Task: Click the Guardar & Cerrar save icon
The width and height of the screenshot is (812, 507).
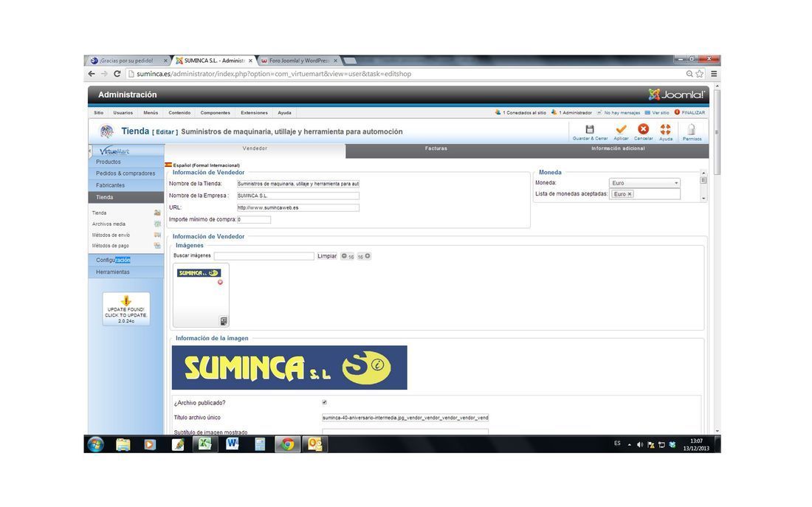Action: coord(589,129)
